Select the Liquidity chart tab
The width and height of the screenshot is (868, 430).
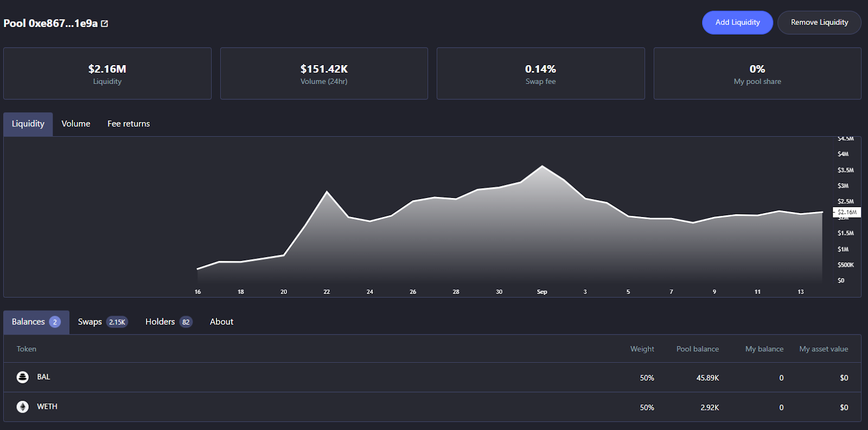28,124
